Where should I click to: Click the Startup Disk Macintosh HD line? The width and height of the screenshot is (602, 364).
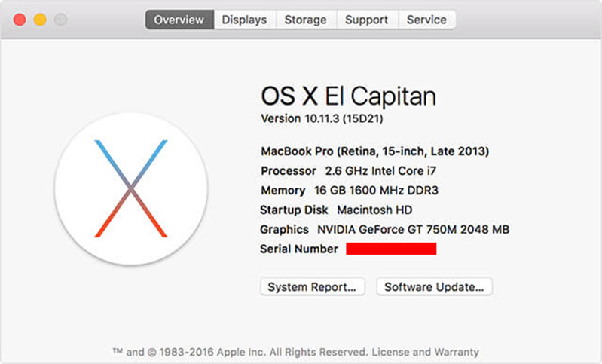coord(336,210)
